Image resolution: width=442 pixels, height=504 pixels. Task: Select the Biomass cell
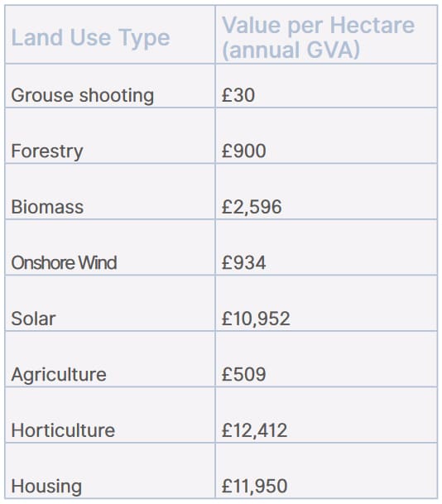click(47, 207)
